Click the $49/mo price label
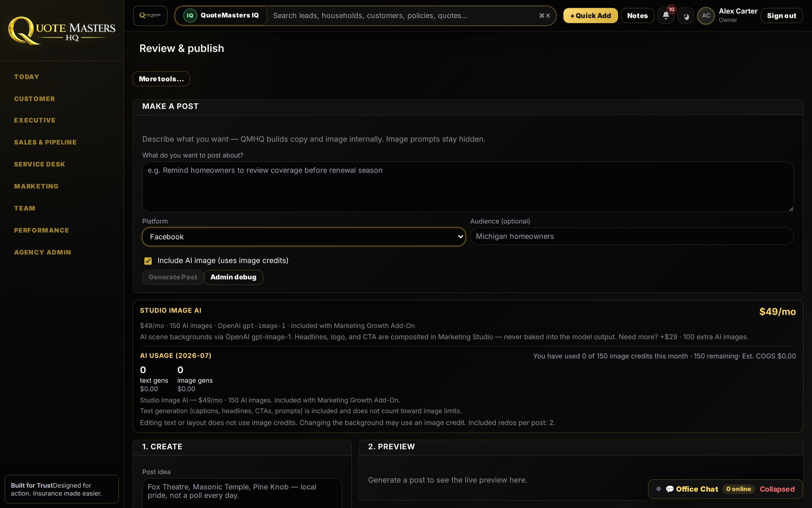Screen dimensions: 812x508 (777, 312)
